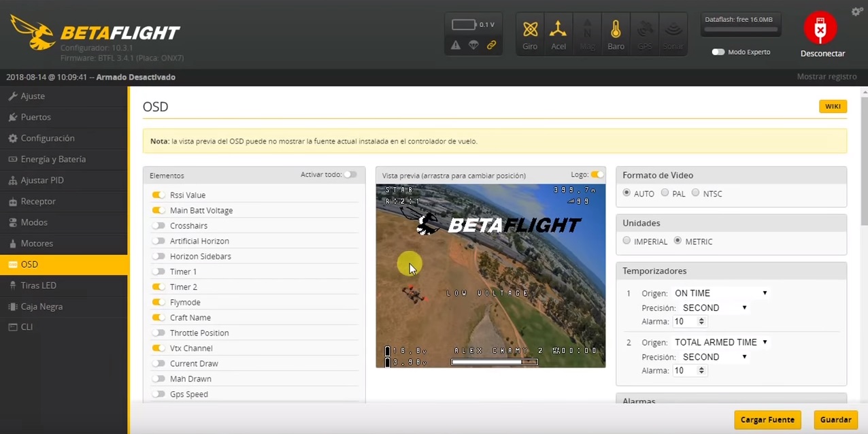This screenshot has width=868, height=434.
Task: Enable the Crosshairs OSD element
Action: pos(158,225)
